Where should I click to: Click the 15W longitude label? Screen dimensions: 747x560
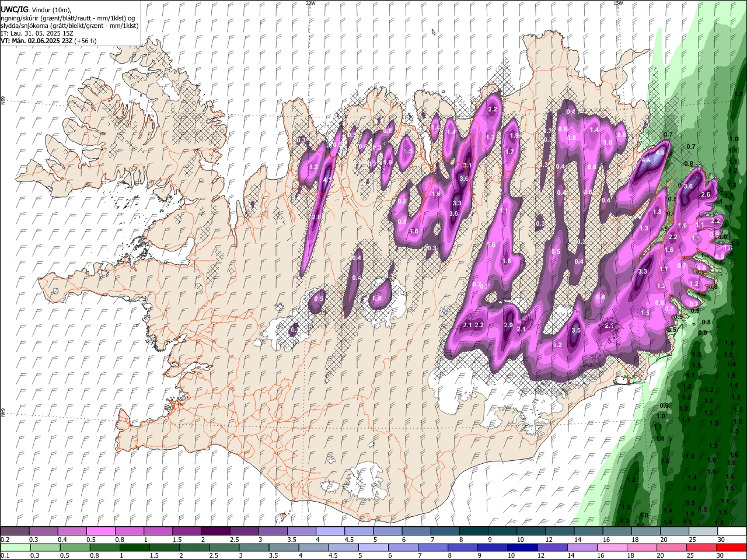click(x=618, y=2)
